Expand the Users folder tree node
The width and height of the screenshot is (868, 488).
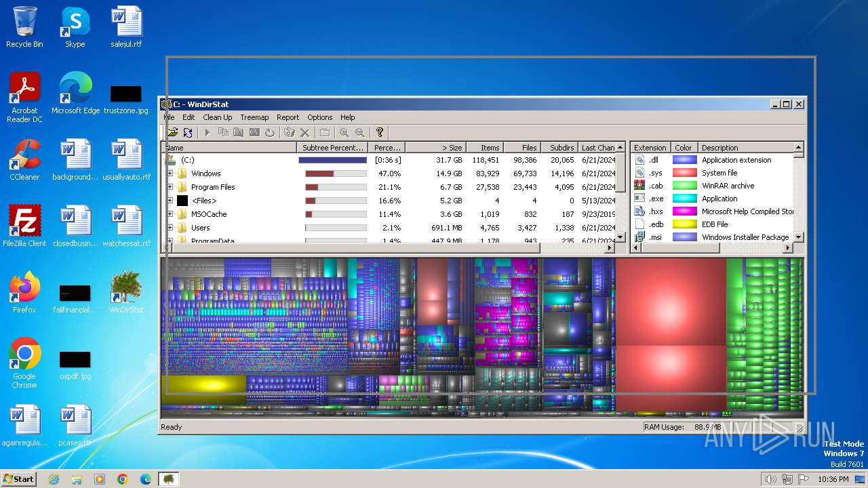(170, 228)
